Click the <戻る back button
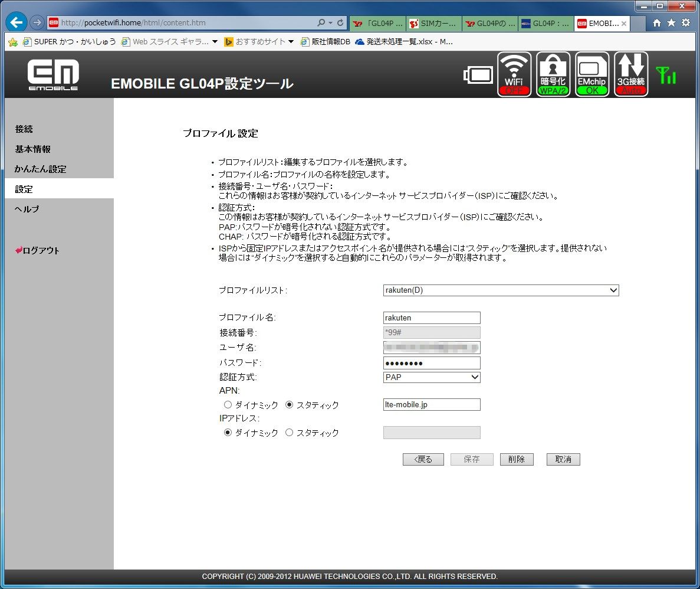 tap(423, 459)
